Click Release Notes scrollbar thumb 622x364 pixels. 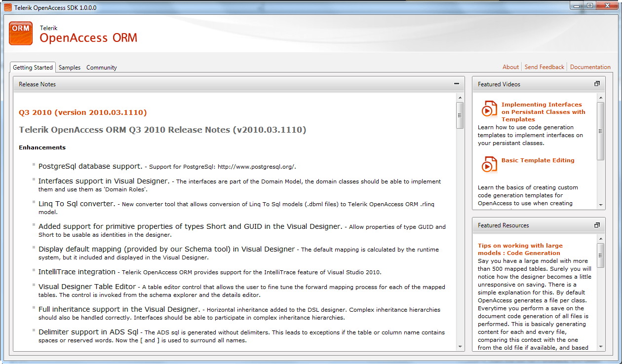point(460,115)
